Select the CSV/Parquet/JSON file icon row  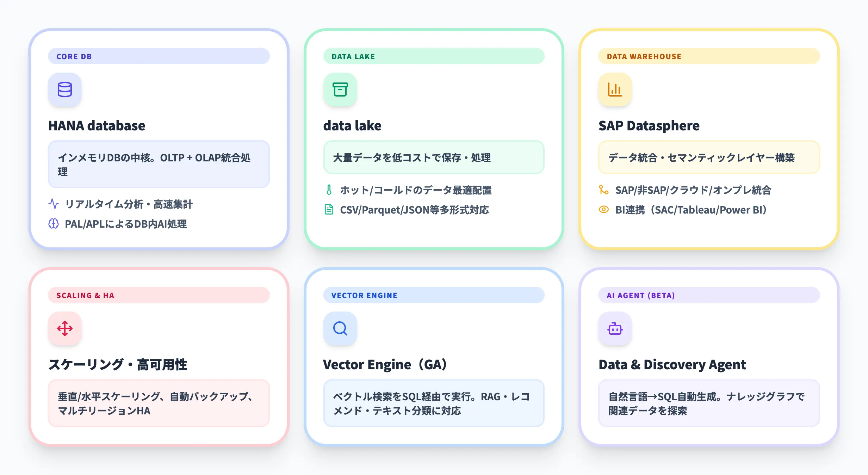pos(329,210)
